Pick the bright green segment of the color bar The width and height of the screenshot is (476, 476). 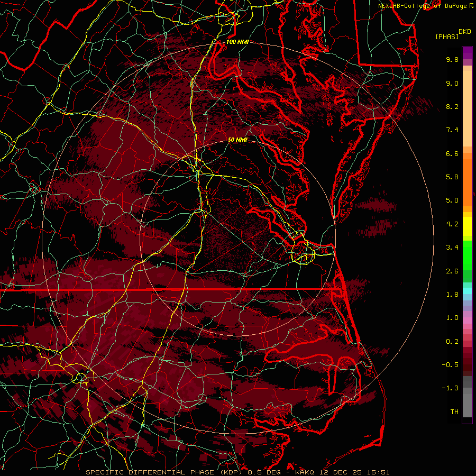click(x=467, y=255)
